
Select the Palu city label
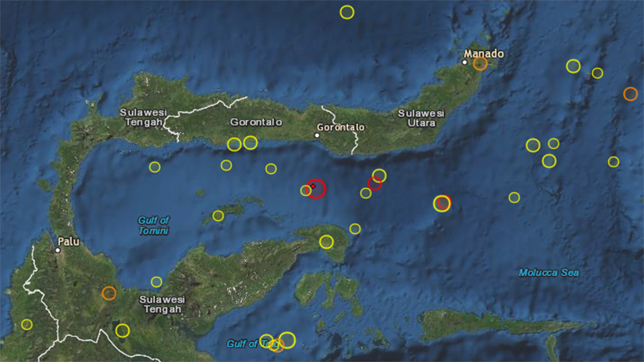[x=69, y=242]
